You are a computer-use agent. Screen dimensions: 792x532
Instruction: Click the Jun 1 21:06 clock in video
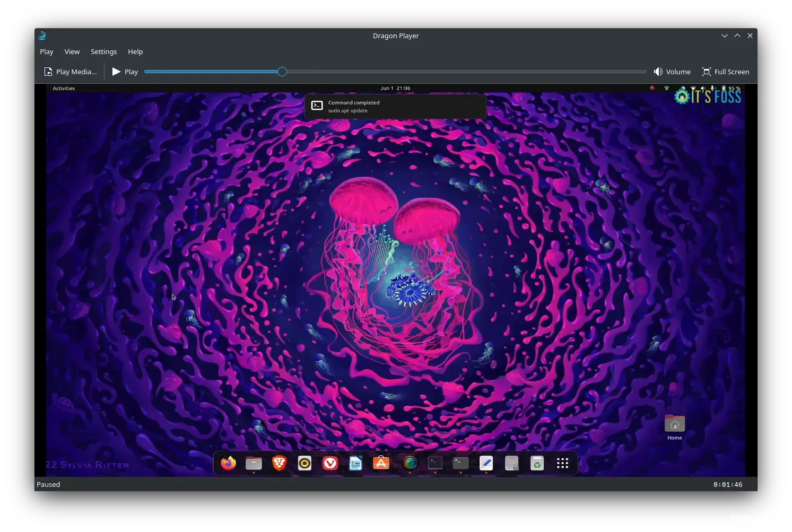(395, 88)
